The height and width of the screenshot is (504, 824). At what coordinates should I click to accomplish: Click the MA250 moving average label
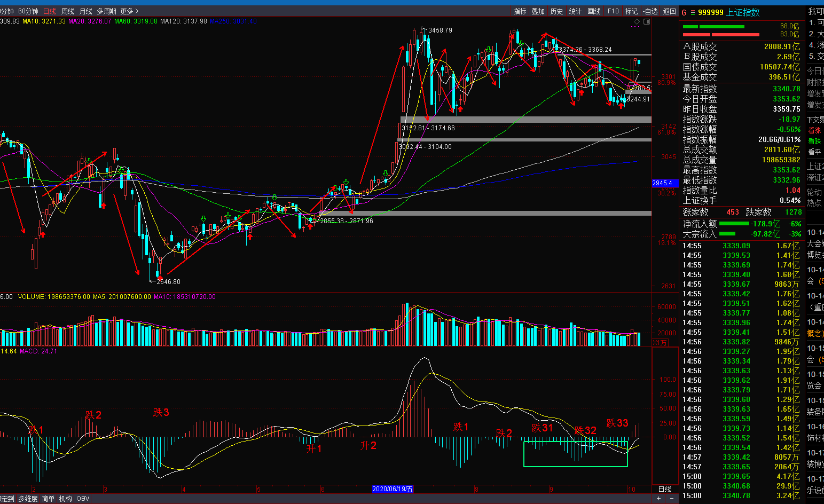[233, 21]
